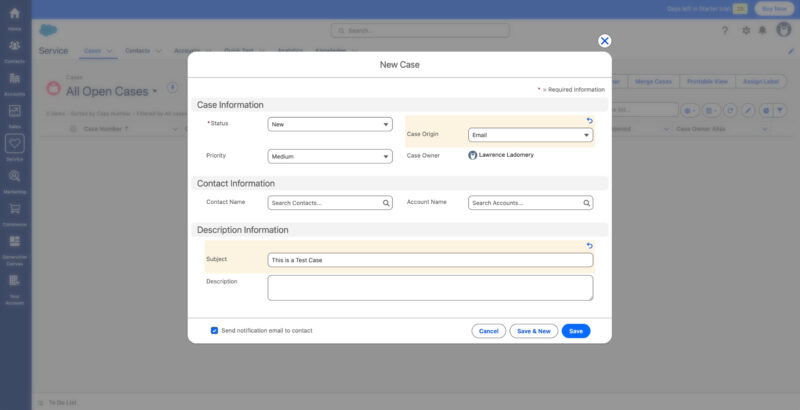Image resolution: width=800 pixels, height=410 pixels.
Task: Open the Case Origin dropdown showing Email
Action: tap(531, 135)
